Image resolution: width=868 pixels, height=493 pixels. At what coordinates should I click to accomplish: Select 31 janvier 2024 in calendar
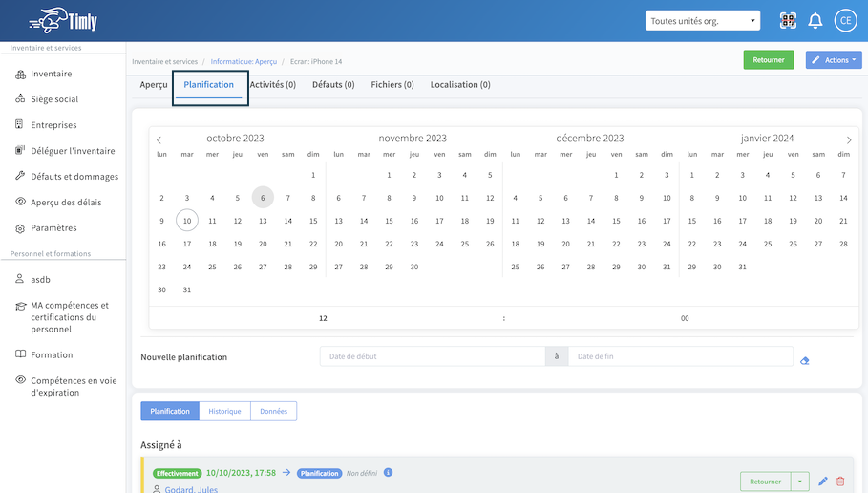pos(742,267)
